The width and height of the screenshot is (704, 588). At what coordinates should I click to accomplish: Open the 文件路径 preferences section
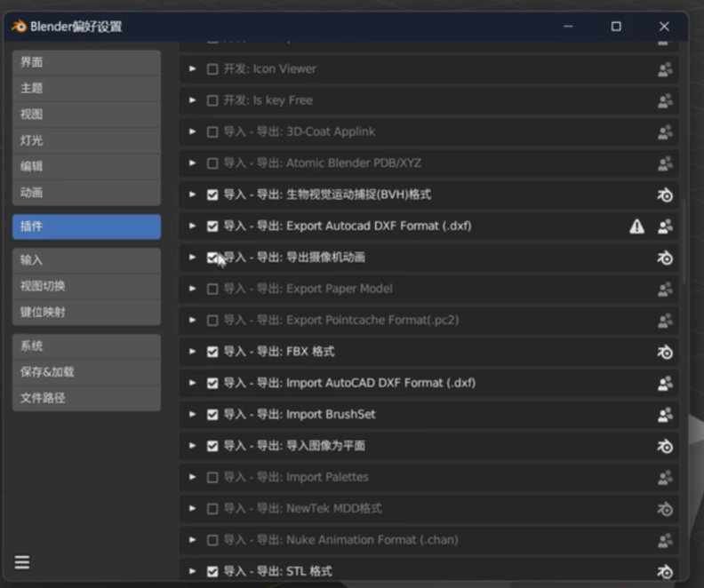pyautogui.click(x=86, y=398)
